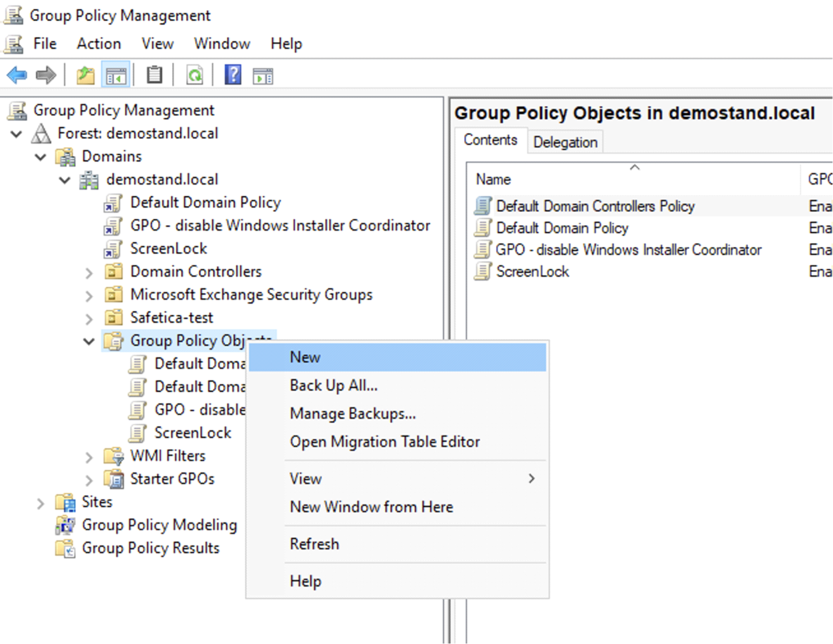Choose New from the context menu
This screenshot has width=833, height=644.
(305, 357)
